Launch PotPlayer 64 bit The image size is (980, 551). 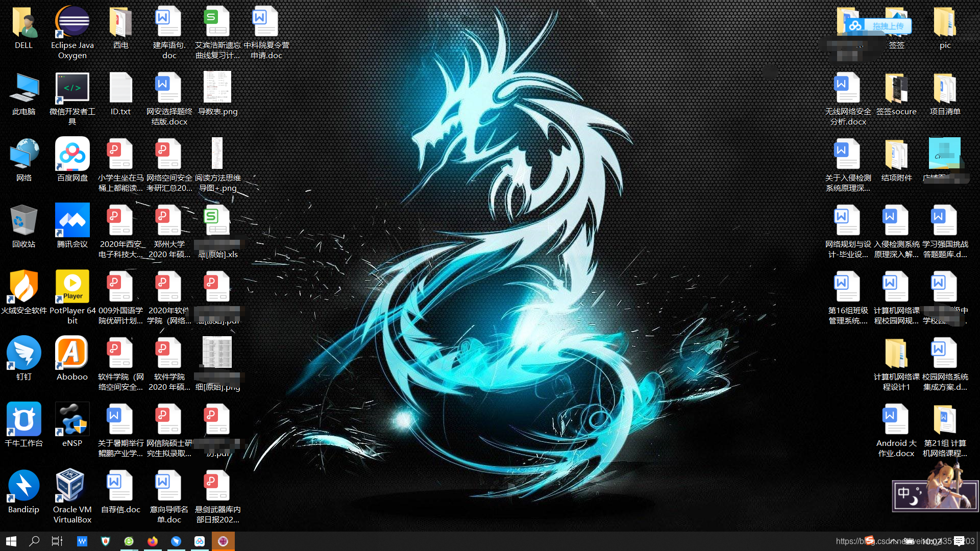click(72, 298)
